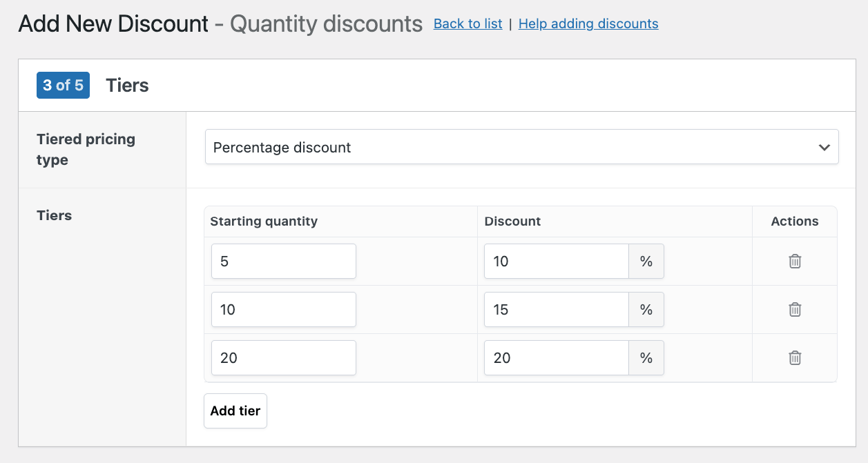
Task: Click the discount field containing 15
Action: tap(556, 309)
